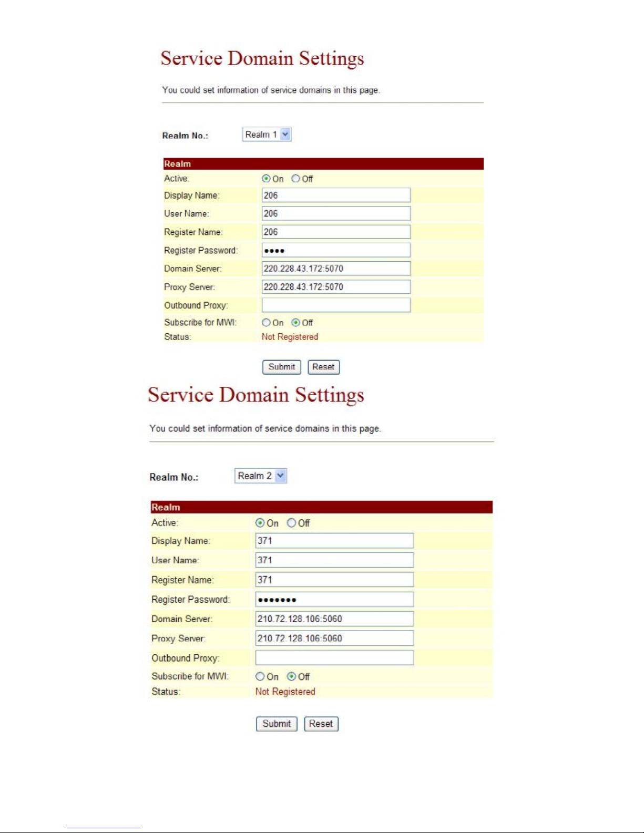Click the Reset button for Realm 1
This screenshot has width=644, height=833.
click(324, 367)
